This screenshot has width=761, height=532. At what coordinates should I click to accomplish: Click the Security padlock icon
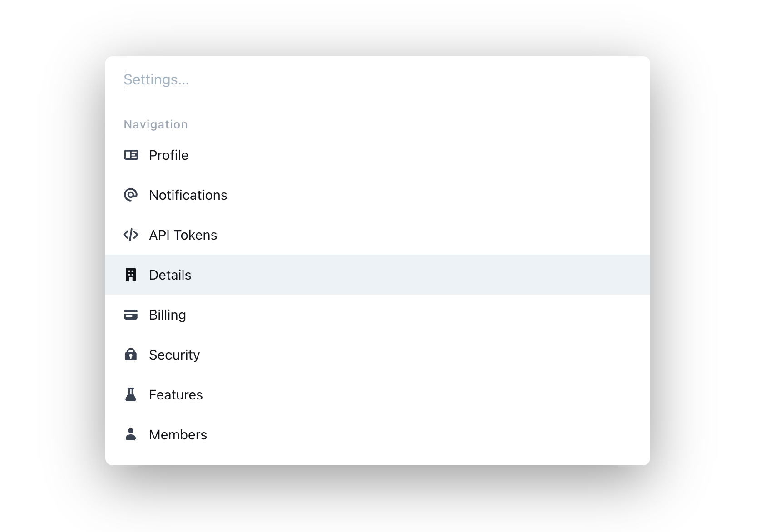pos(131,355)
